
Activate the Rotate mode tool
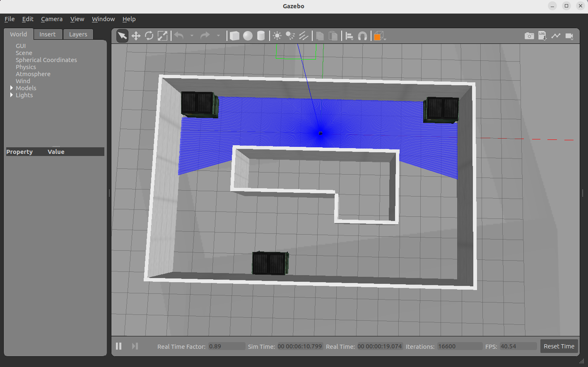coord(149,36)
